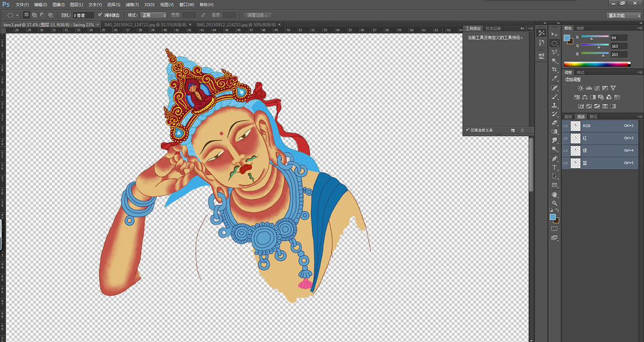Open Color panel flyout menu
Viewport: 644px width, 342px height.
click(x=641, y=28)
